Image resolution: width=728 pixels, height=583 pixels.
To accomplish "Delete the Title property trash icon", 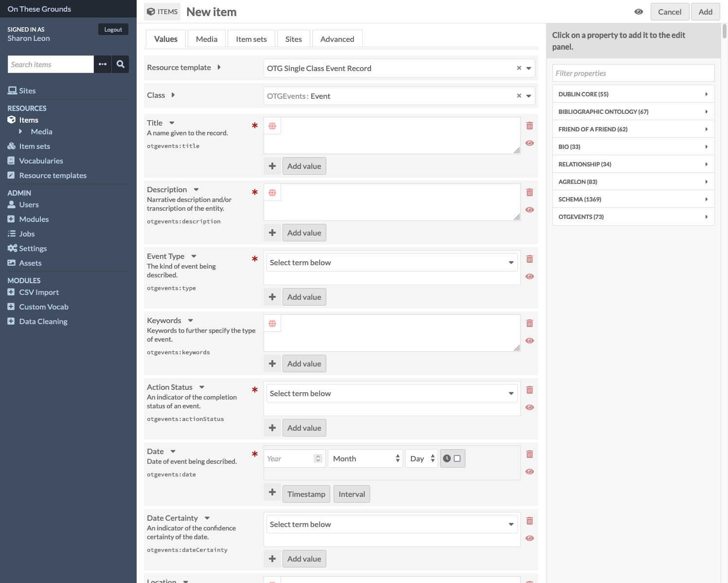I will point(530,126).
